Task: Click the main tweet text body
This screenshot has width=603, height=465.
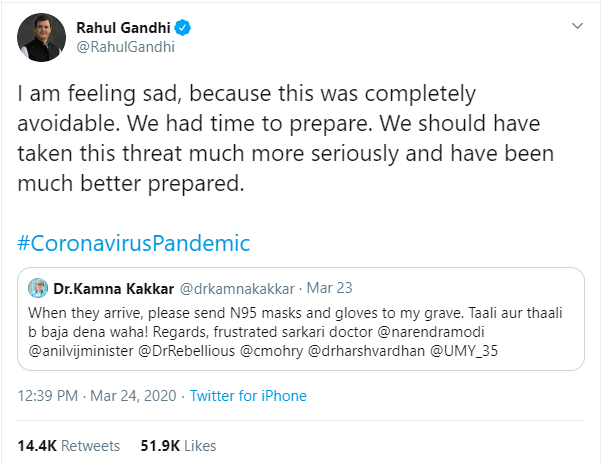Action: click(280, 140)
